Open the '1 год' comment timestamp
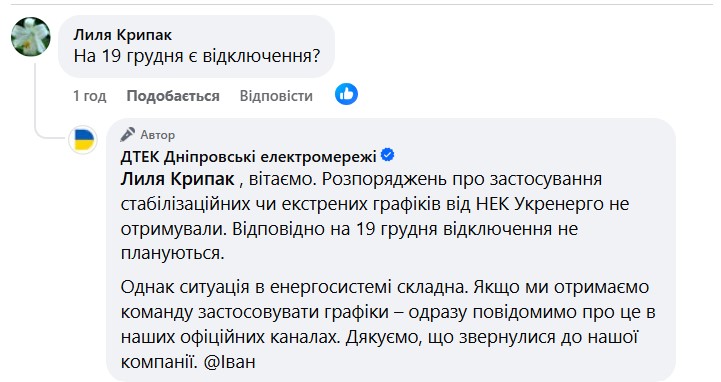 (x=90, y=96)
